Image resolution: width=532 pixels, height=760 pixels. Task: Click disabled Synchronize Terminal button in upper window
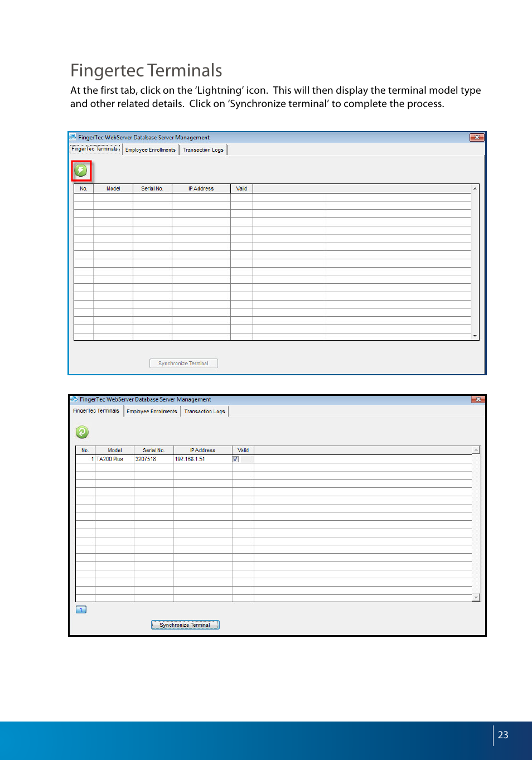point(183,364)
